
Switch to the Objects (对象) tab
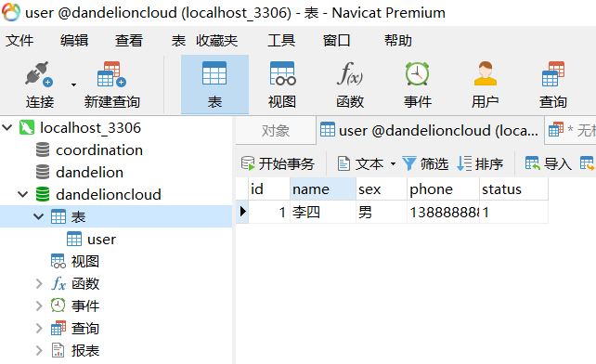276,131
